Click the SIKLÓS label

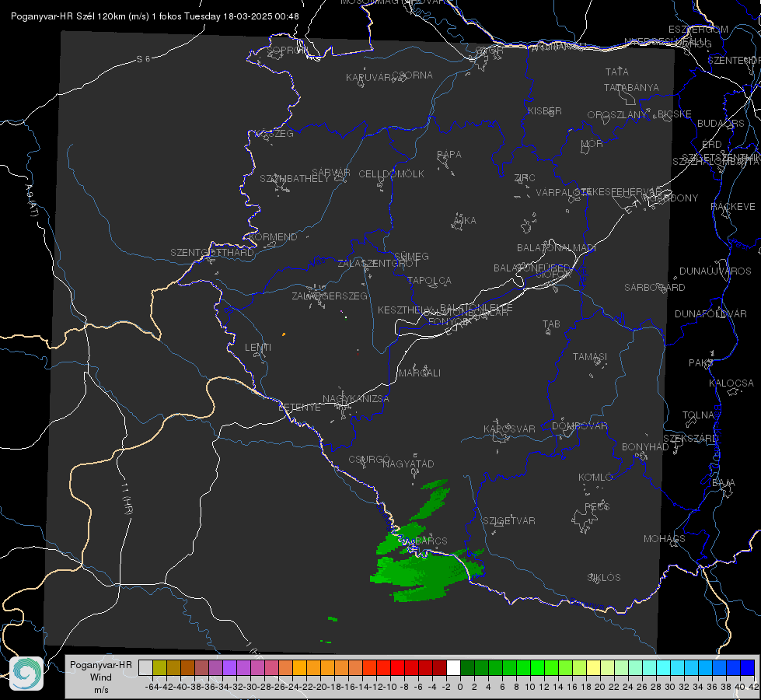tap(604, 578)
